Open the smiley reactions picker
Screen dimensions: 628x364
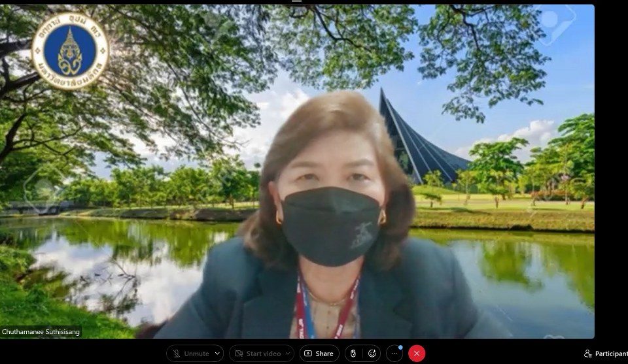373,354
